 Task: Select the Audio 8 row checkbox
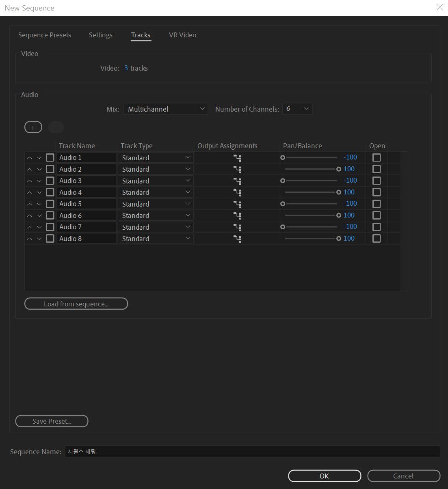[x=50, y=238]
